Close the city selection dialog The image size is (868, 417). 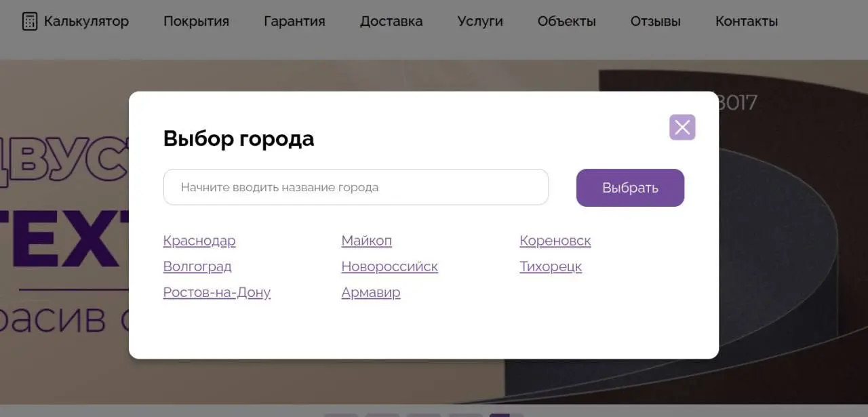682,127
